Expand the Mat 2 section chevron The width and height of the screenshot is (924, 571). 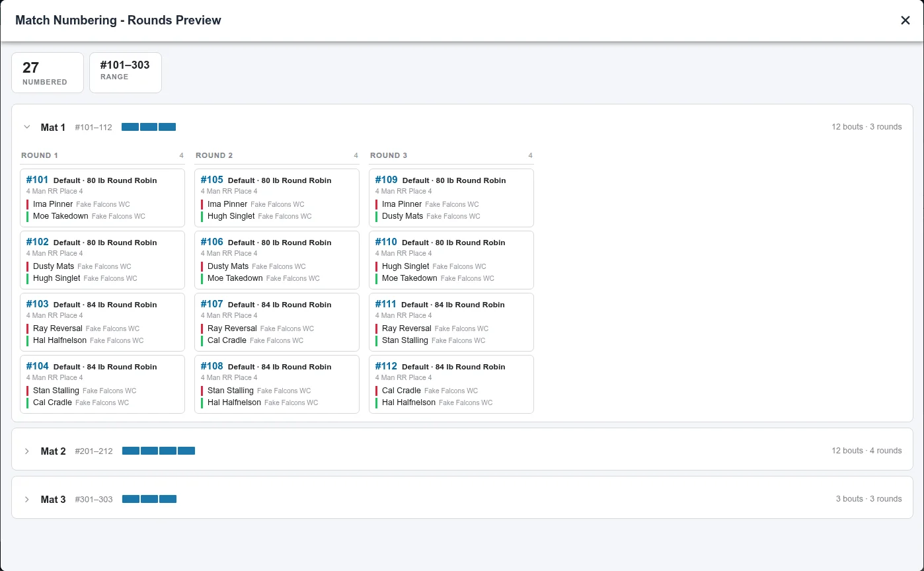27,451
